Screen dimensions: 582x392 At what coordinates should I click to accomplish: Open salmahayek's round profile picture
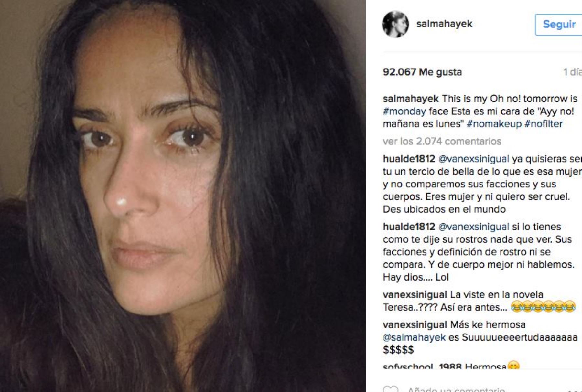tap(395, 24)
